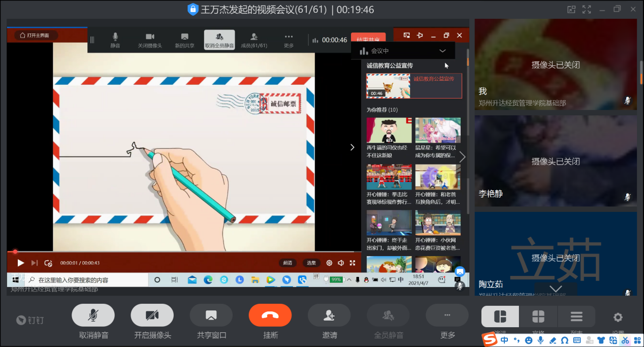This screenshot has height=347, width=644.
Task: Open the share window (共享窗口) option
Action: (211, 316)
